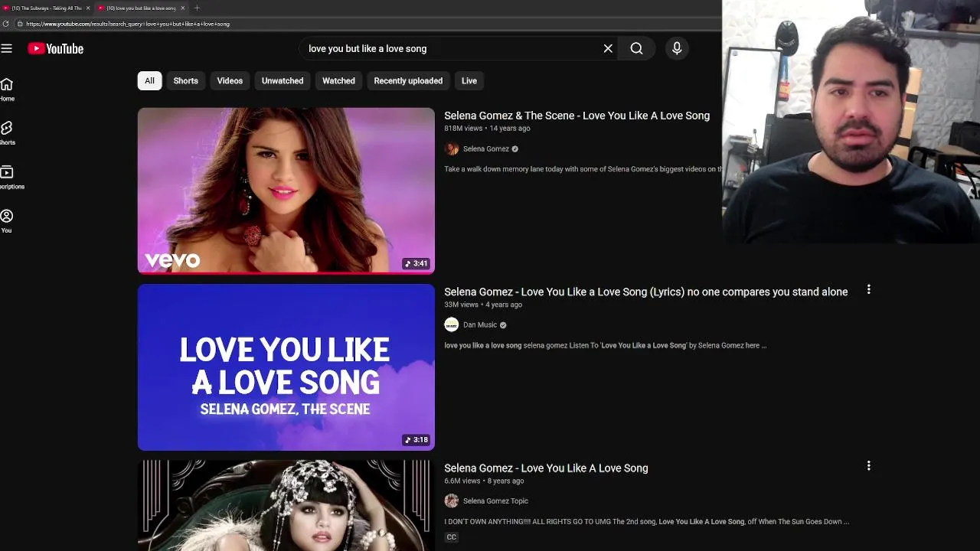Open the purple lyrics video thumbnail

[x=286, y=367]
